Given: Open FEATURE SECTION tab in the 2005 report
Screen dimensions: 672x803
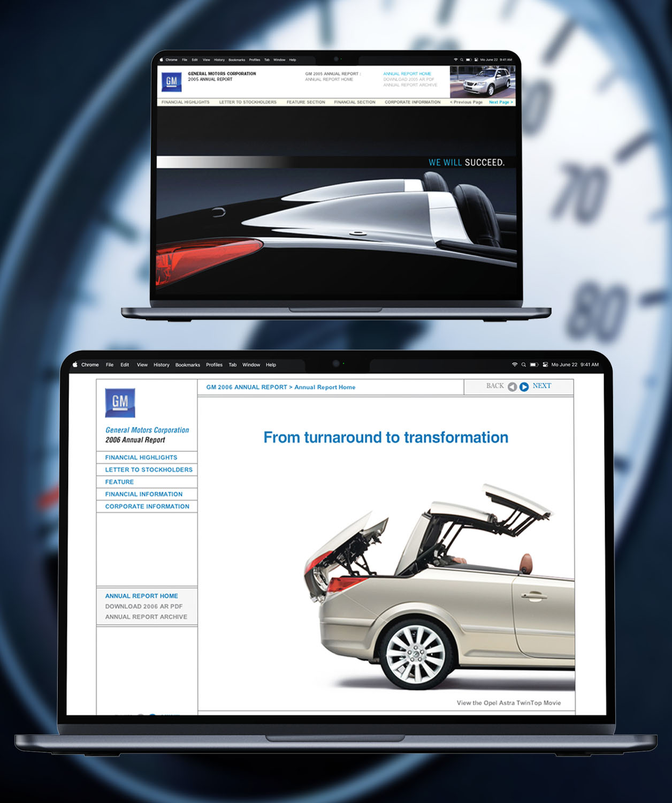Looking at the screenshot, I should [x=306, y=102].
